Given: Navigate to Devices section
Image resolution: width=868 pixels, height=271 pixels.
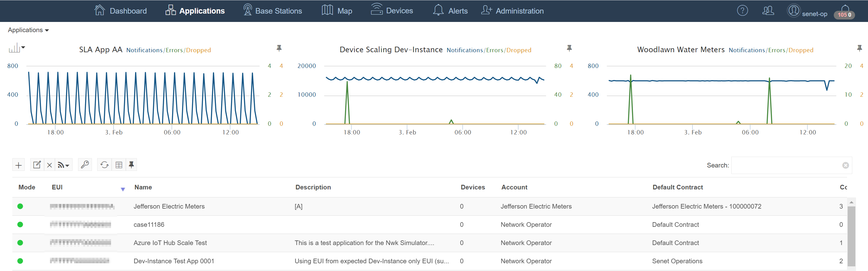Looking at the screenshot, I should pyautogui.click(x=391, y=11).
